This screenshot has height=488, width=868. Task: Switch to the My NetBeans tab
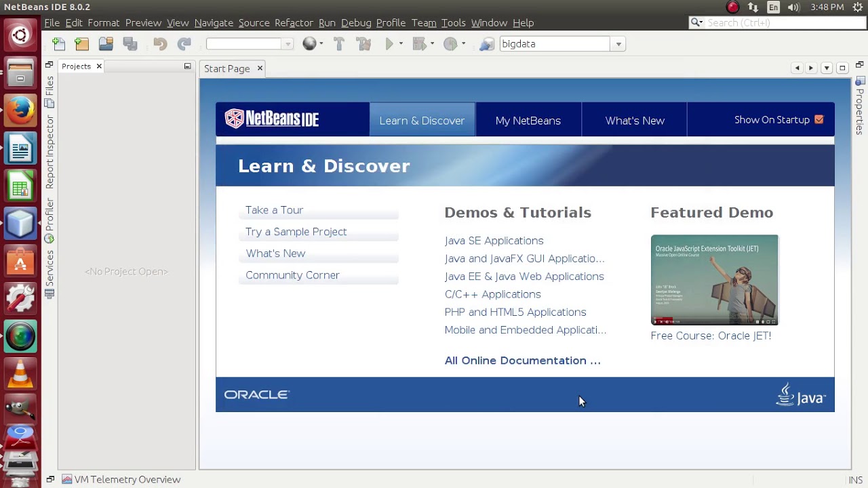click(528, 121)
